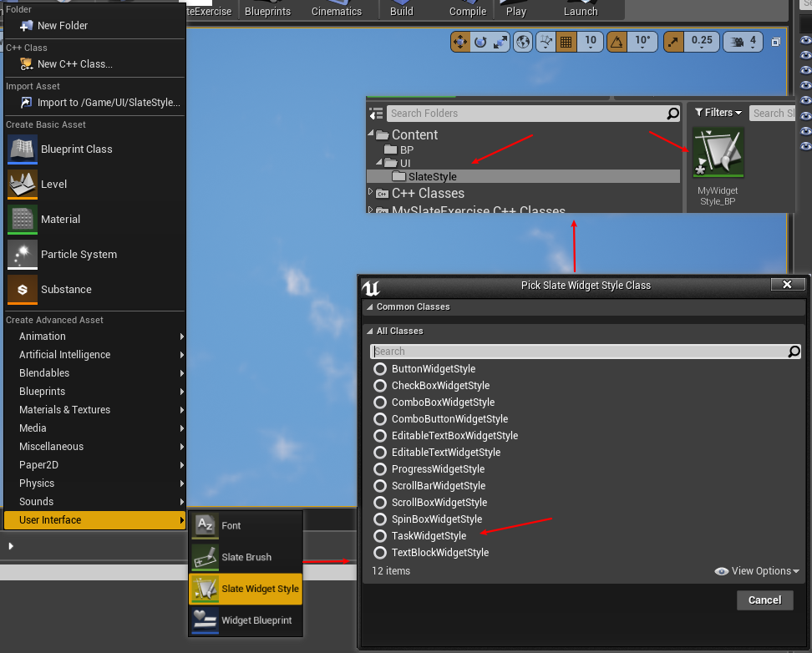The height and width of the screenshot is (653, 812).
Task: Select the BP folder
Action: click(x=407, y=150)
